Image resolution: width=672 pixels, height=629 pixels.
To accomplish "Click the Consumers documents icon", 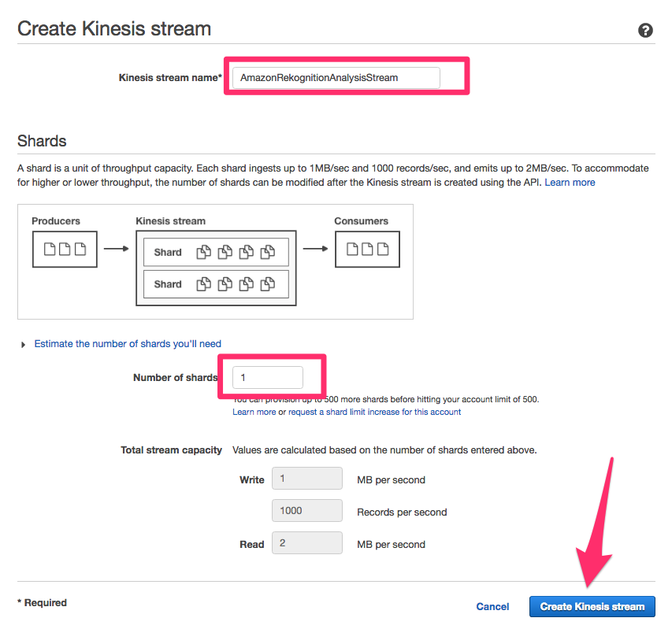I will [x=367, y=249].
